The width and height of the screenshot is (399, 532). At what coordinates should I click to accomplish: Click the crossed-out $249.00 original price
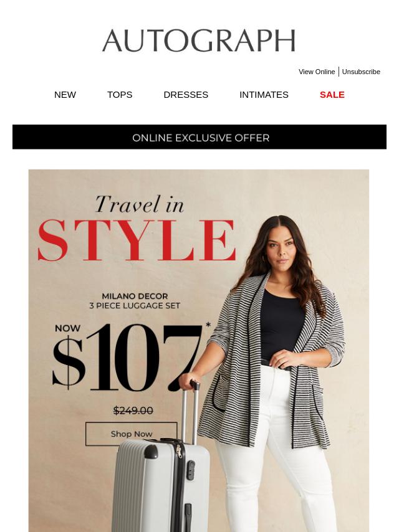click(x=133, y=411)
